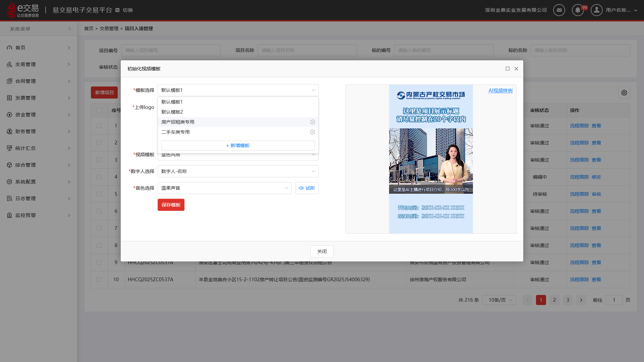Tick the checkbox for row 10
Screen dimensions: 644x362
click(99, 280)
